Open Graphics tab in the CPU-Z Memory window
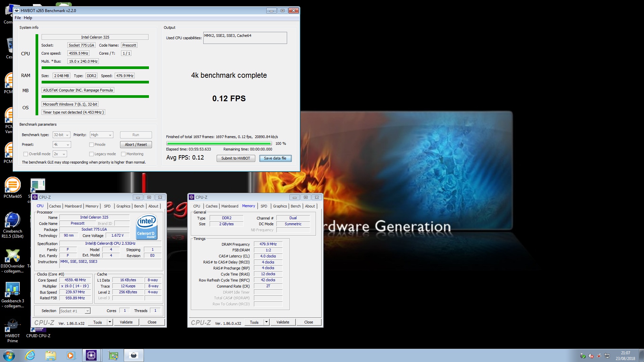 (x=280, y=206)
